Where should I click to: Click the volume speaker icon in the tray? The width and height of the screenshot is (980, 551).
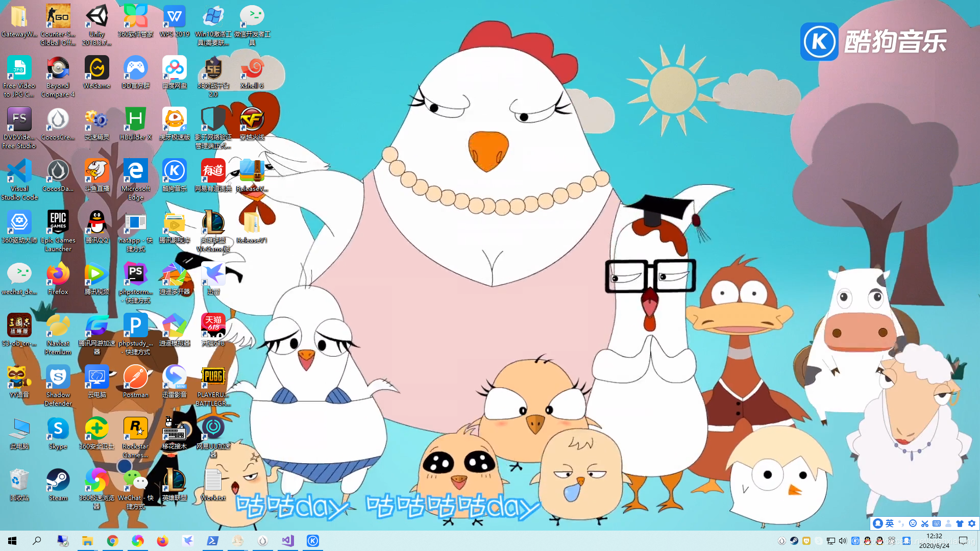[x=842, y=541]
